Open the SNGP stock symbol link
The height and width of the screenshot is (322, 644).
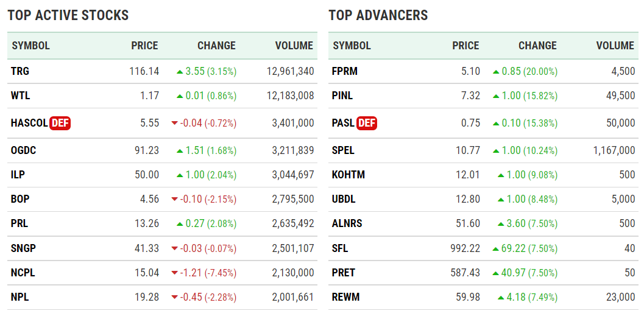(x=23, y=248)
